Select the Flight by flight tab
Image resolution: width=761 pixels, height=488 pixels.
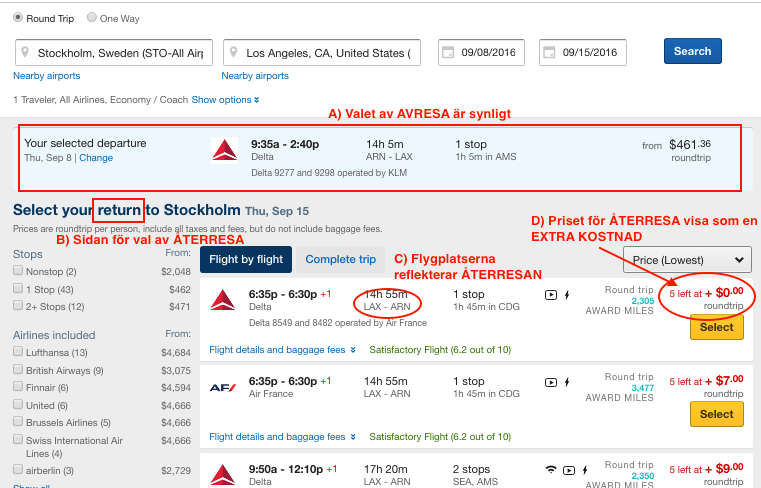(245, 260)
